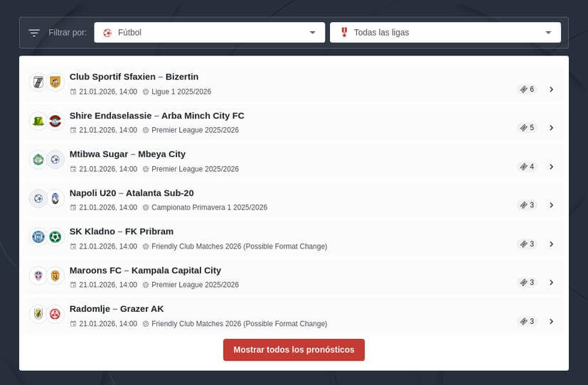588x385 pixels.
Task: Expand the Mtibwa Sugar match chevron
Action: pos(551,167)
